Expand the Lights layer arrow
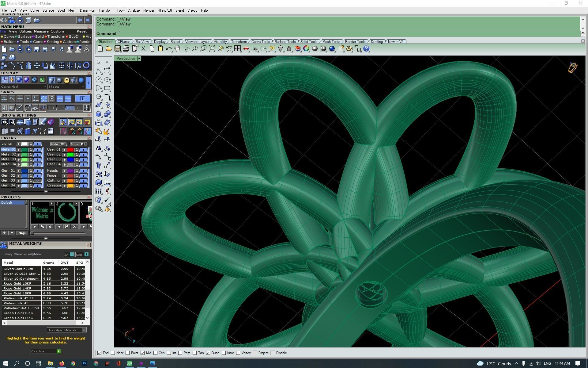 pos(19,144)
